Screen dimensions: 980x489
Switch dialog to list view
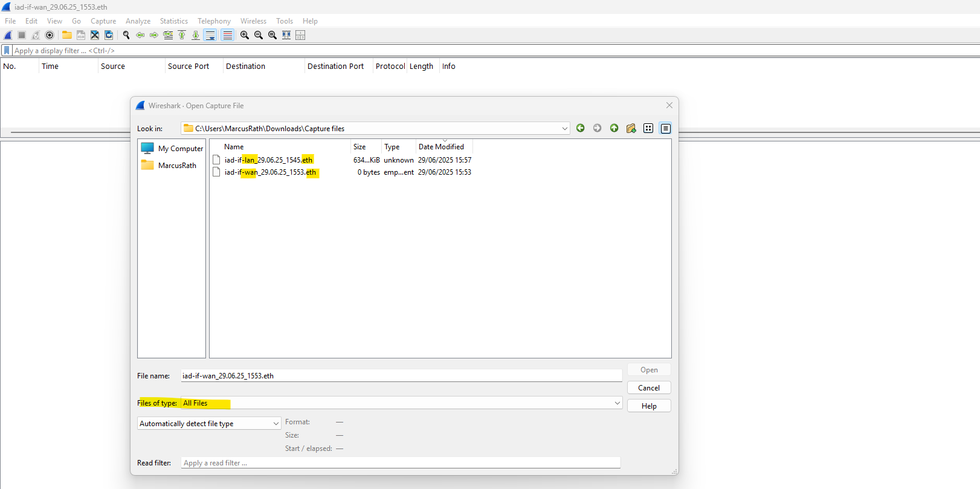(648, 128)
